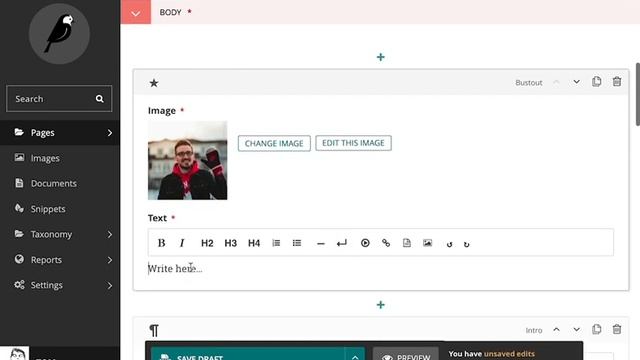The image size is (640, 360).
Task: Open the Save Draft options arrow
Action: [355, 354]
